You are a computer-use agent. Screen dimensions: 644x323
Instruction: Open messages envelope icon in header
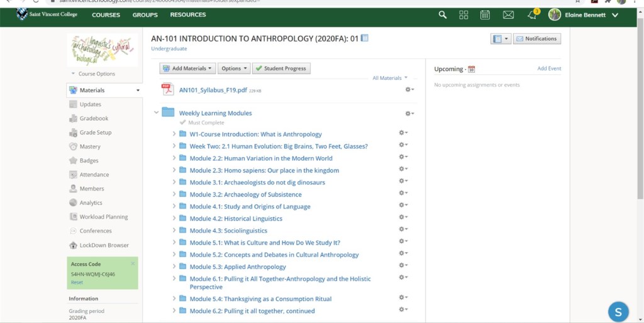pyautogui.click(x=508, y=15)
